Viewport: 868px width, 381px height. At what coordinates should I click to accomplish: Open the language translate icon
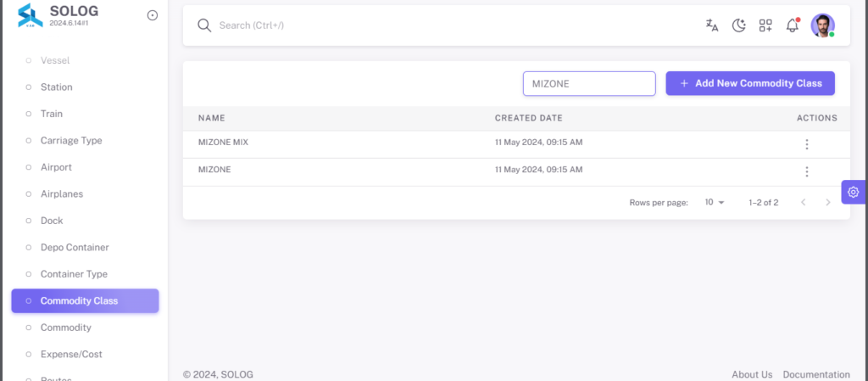click(x=712, y=25)
